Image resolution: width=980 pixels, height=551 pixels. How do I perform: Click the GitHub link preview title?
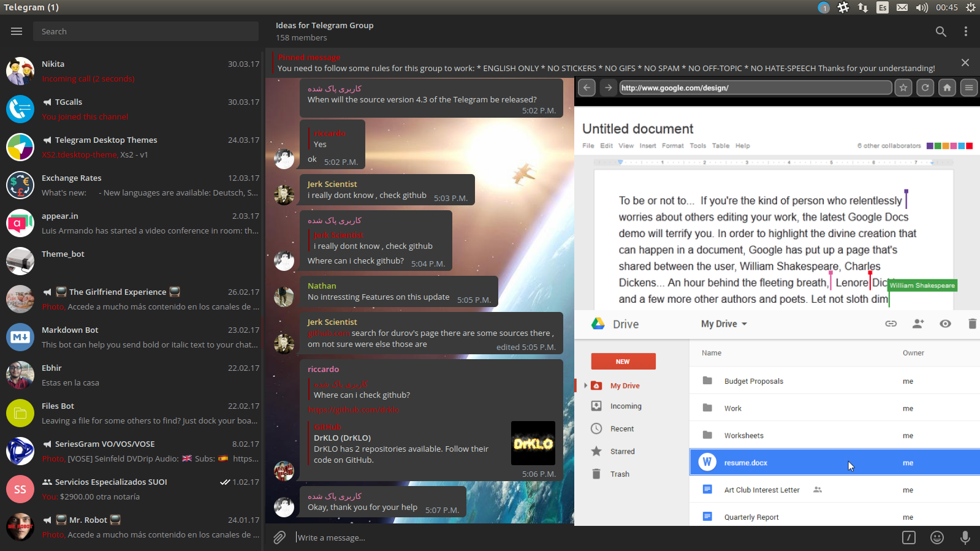[327, 427]
